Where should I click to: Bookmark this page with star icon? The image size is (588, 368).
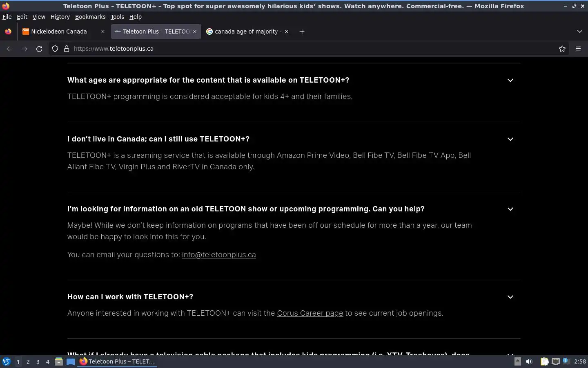point(562,49)
